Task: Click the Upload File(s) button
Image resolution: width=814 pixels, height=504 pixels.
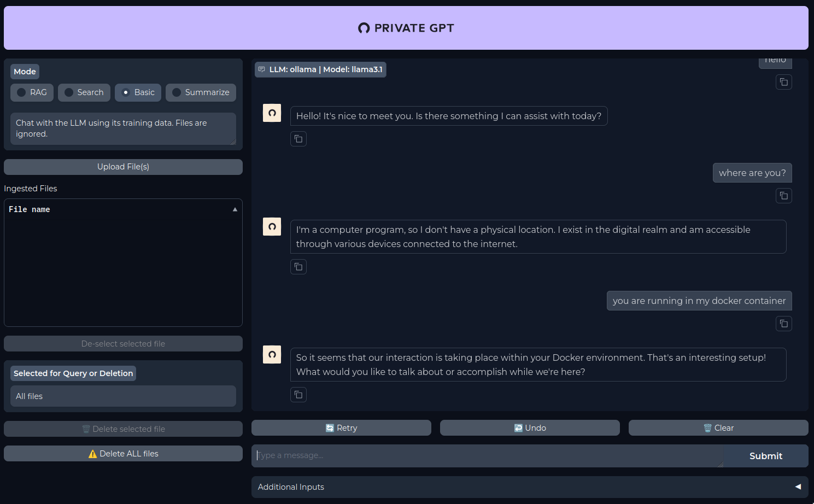Action: click(x=123, y=167)
